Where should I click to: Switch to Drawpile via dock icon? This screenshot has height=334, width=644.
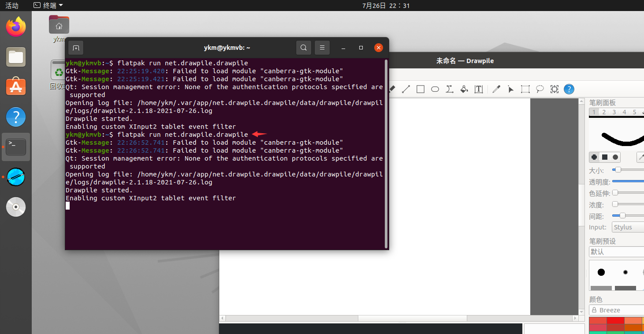(16, 177)
